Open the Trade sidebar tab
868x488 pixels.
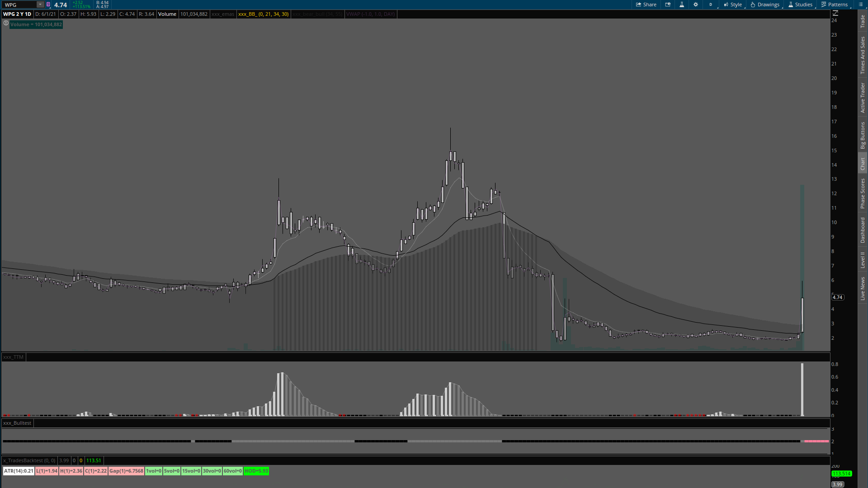click(863, 20)
